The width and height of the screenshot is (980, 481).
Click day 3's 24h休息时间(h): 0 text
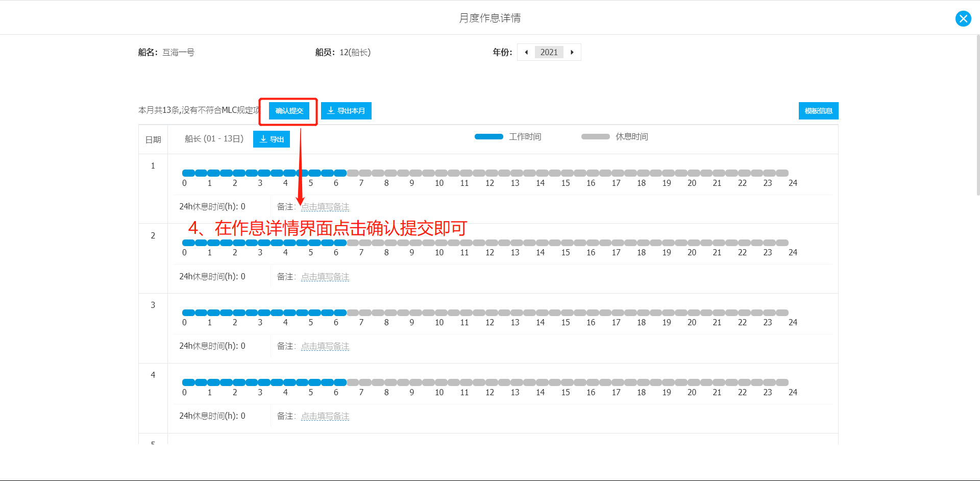pos(212,346)
